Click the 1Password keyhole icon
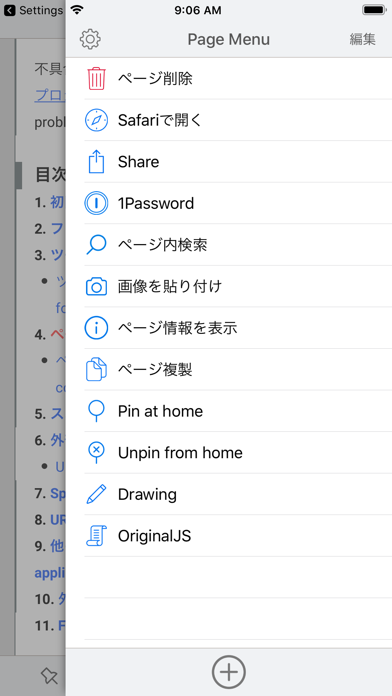The width and height of the screenshot is (392, 696). (x=96, y=203)
